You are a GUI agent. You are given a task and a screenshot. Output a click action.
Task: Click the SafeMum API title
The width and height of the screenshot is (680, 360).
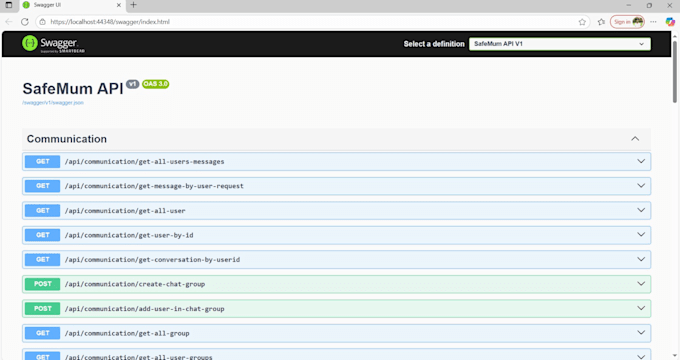coord(73,88)
